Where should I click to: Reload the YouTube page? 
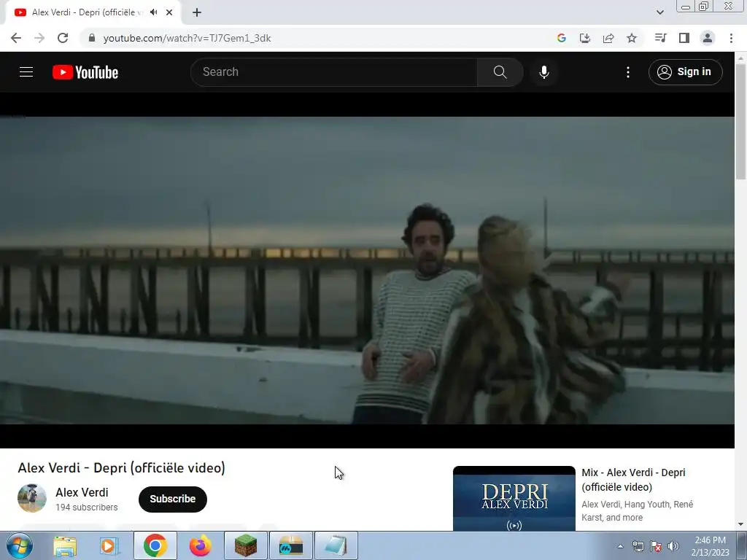[63, 38]
